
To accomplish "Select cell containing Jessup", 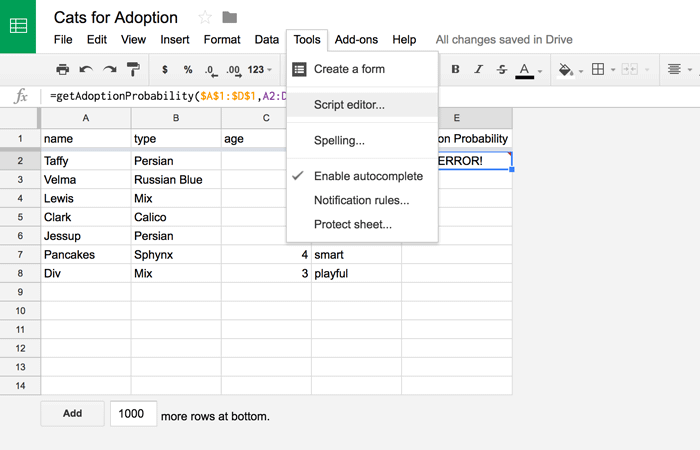I will 86,236.
